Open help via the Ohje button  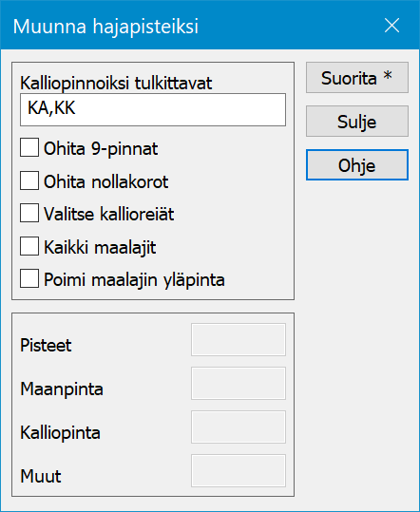[x=357, y=165]
